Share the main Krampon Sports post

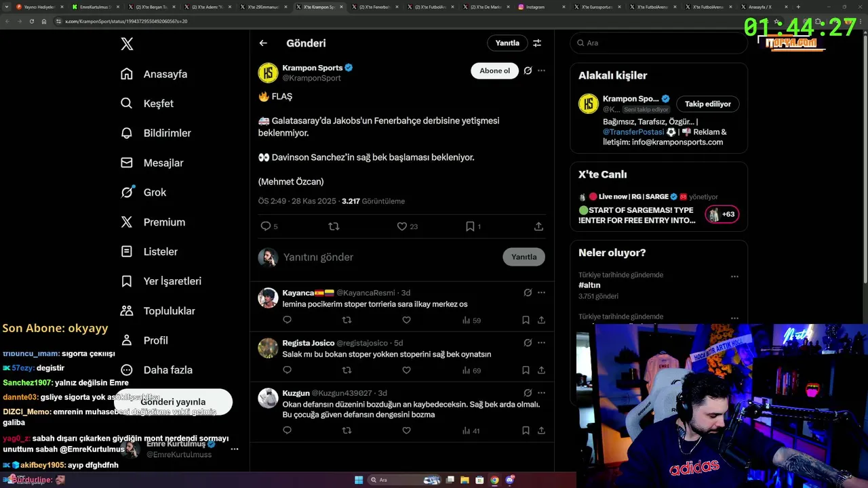538,226
